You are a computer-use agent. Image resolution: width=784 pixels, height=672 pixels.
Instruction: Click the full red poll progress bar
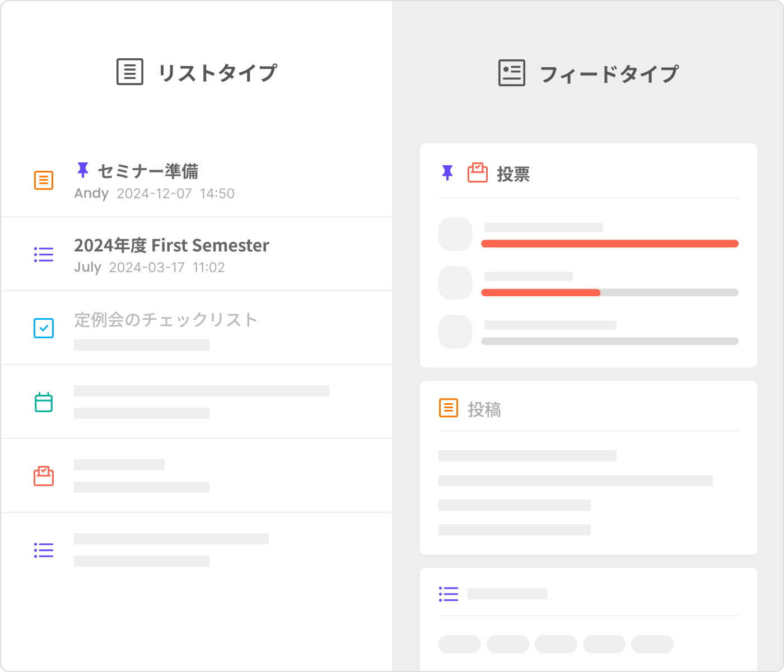point(609,244)
